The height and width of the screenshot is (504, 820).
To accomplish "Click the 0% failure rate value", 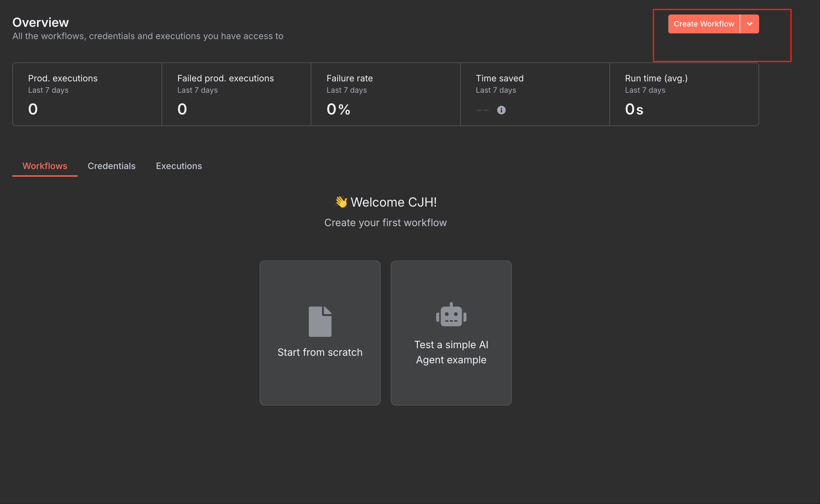I will click(338, 109).
